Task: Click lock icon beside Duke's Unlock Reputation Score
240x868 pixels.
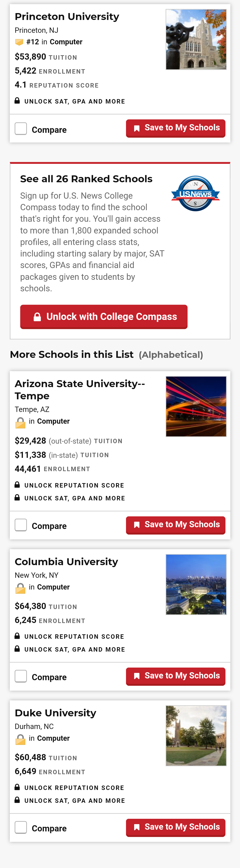Action: (x=17, y=788)
